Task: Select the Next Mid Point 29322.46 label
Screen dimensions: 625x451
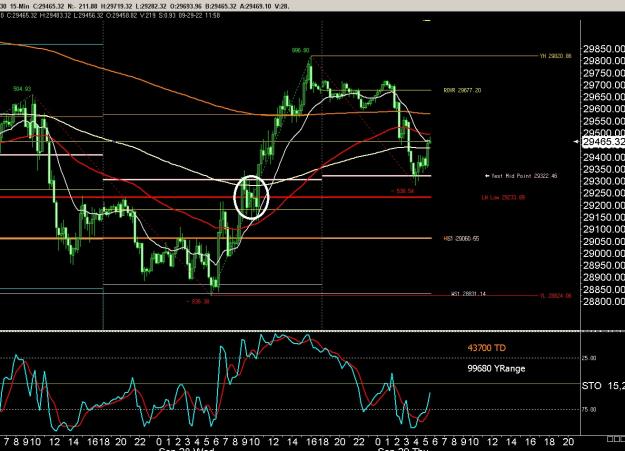Action: (521, 176)
